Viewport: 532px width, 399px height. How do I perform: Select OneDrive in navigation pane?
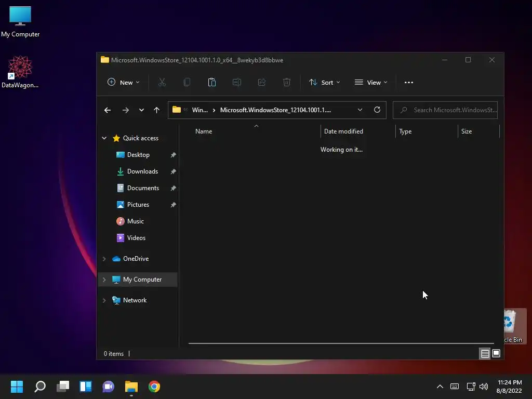[136, 259]
